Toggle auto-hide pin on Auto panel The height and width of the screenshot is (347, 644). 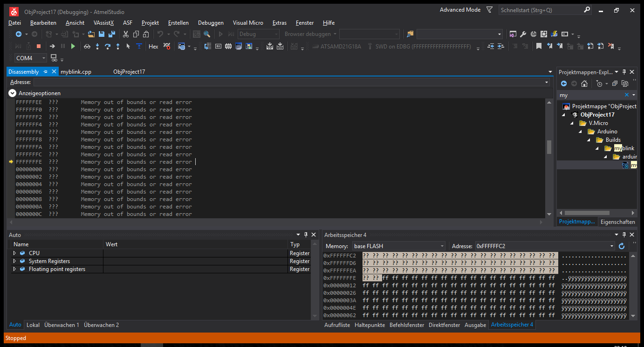pos(306,235)
